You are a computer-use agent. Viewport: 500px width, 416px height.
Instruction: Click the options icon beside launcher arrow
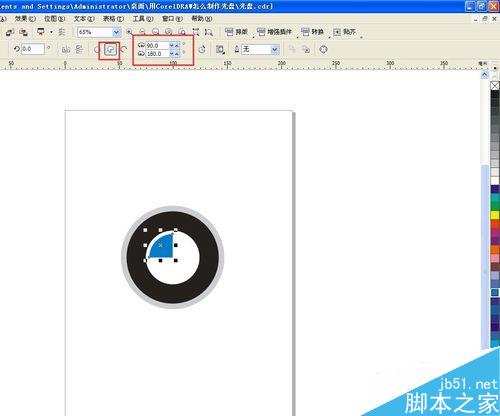click(x=62, y=32)
